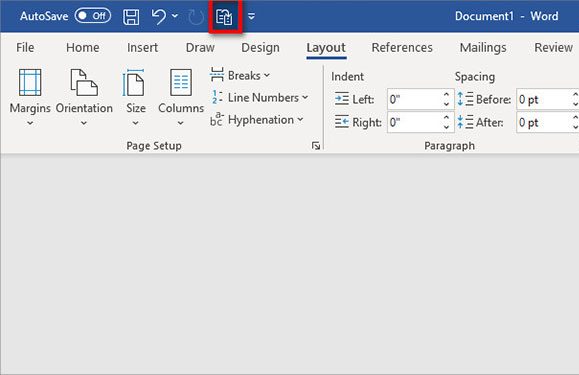Click the Indent heading text
This screenshot has height=375, width=579.
point(347,77)
